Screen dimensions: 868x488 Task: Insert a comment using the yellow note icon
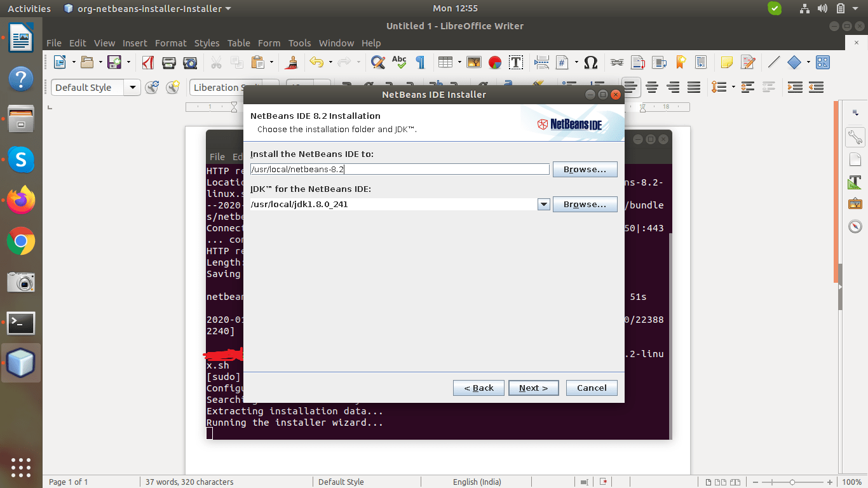(727, 62)
